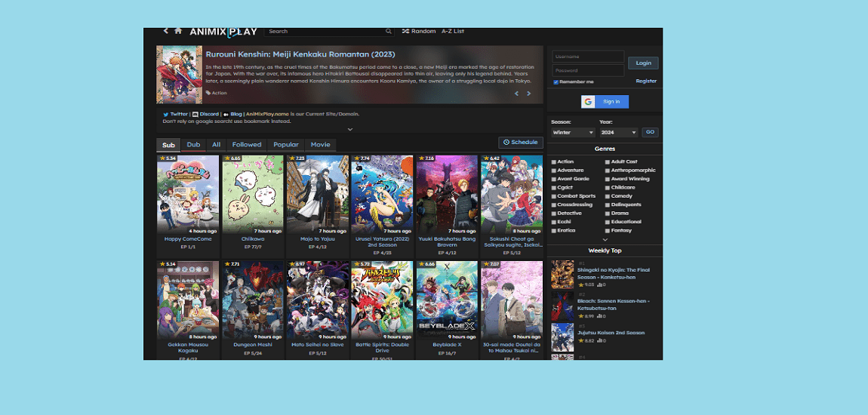Expand the genres list chevron
Viewport: 868px width, 415px height.
click(605, 240)
